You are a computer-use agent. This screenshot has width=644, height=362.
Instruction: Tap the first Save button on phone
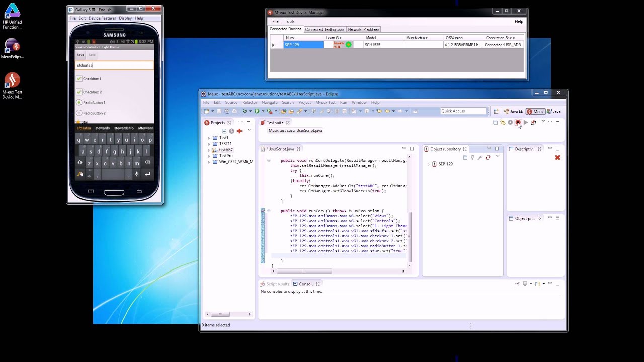tap(80, 55)
